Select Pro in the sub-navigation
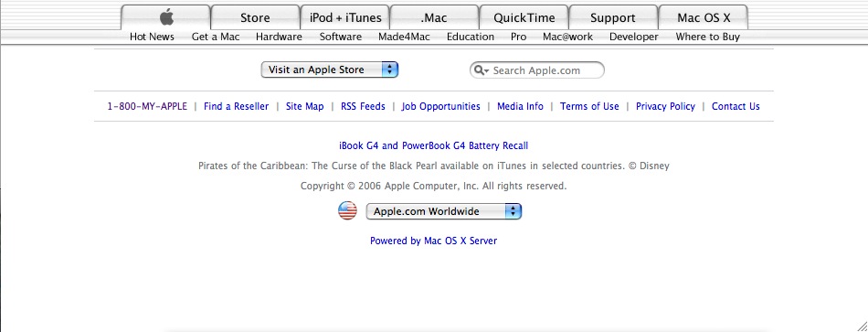This screenshot has height=332, width=868. click(x=519, y=37)
